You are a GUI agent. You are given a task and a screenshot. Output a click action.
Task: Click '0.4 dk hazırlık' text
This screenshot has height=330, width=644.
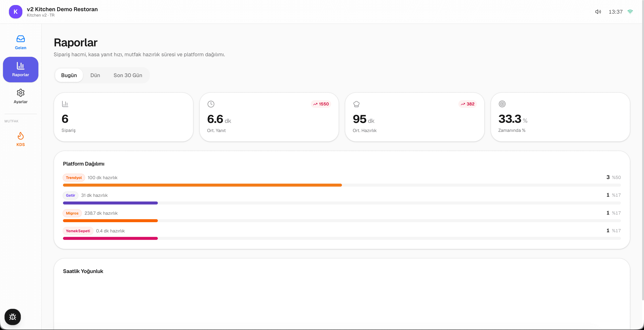110,231
